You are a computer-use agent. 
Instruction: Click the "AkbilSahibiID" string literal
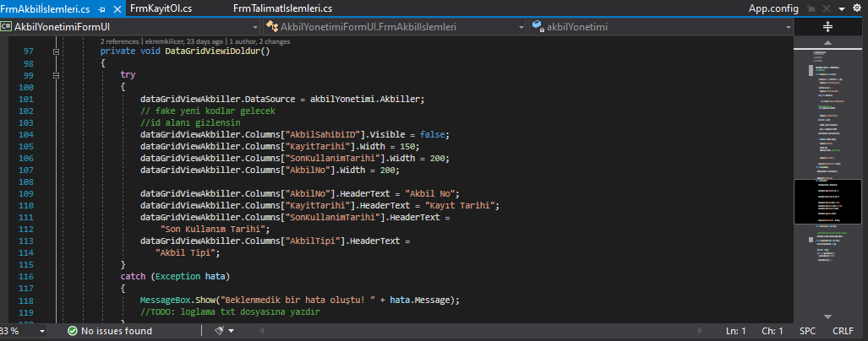coord(324,134)
